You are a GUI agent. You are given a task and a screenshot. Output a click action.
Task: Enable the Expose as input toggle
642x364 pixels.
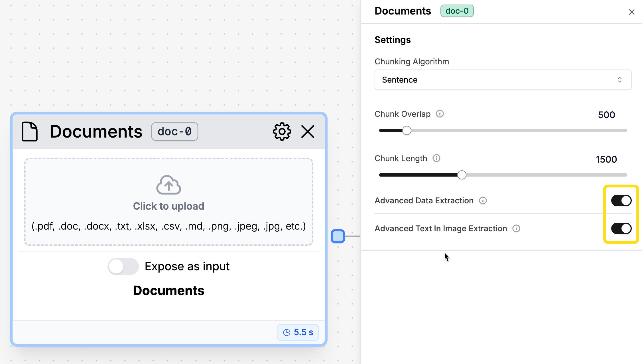[123, 266]
